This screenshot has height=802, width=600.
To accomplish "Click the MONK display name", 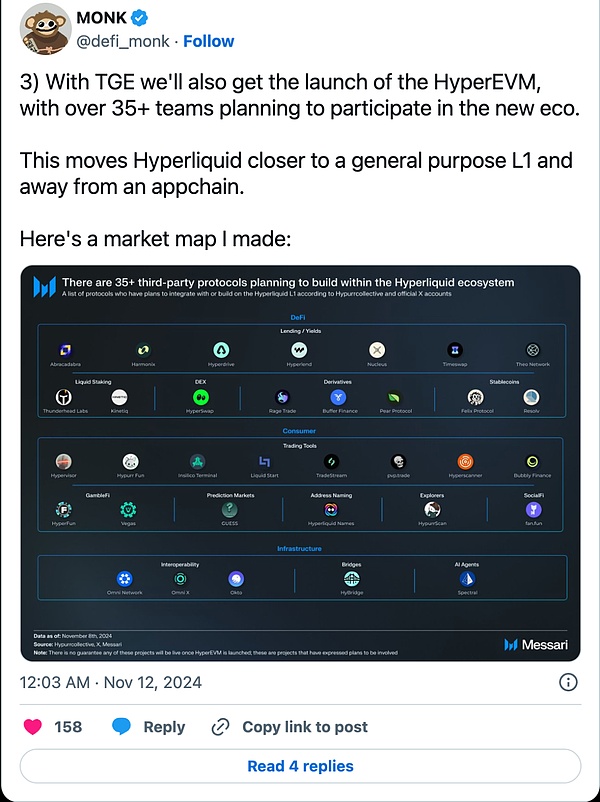I will pyautogui.click(x=101, y=18).
